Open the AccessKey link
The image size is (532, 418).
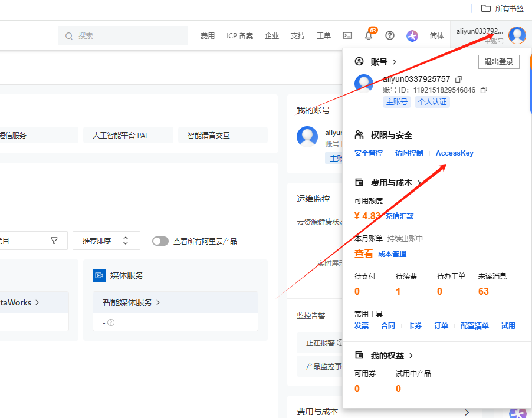tap(455, 153)
